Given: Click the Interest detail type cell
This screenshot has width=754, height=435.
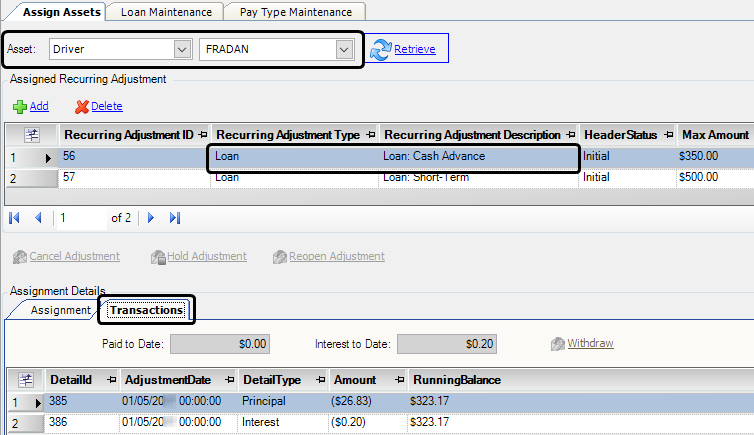Looking at the screenshot, I should 283,423.
